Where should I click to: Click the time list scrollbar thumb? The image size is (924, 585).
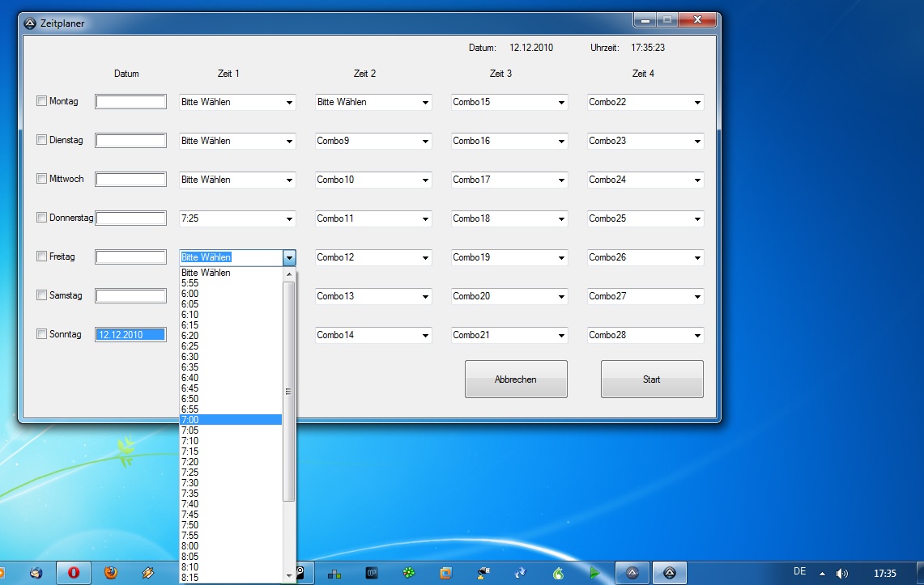(x=289, y=391)
